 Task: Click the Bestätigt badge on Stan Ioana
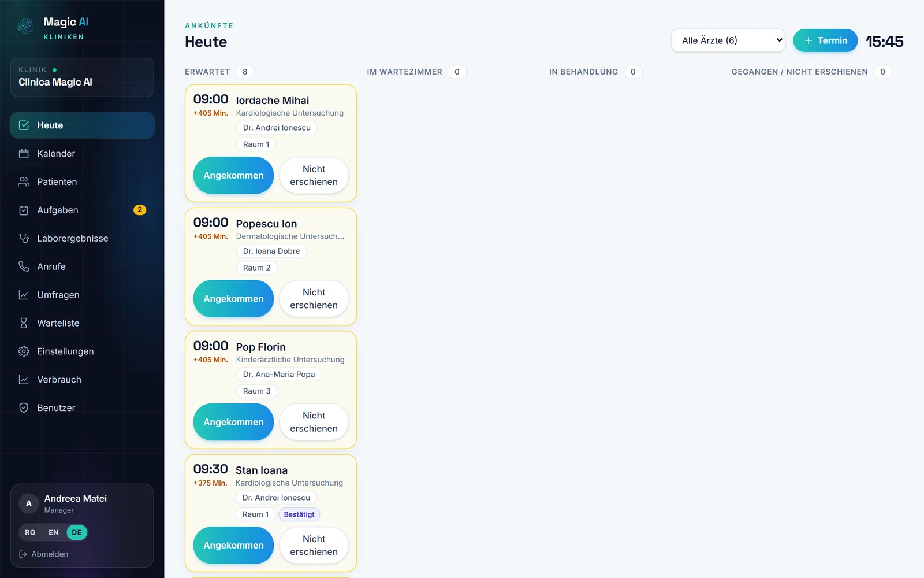tap(299, 514)
